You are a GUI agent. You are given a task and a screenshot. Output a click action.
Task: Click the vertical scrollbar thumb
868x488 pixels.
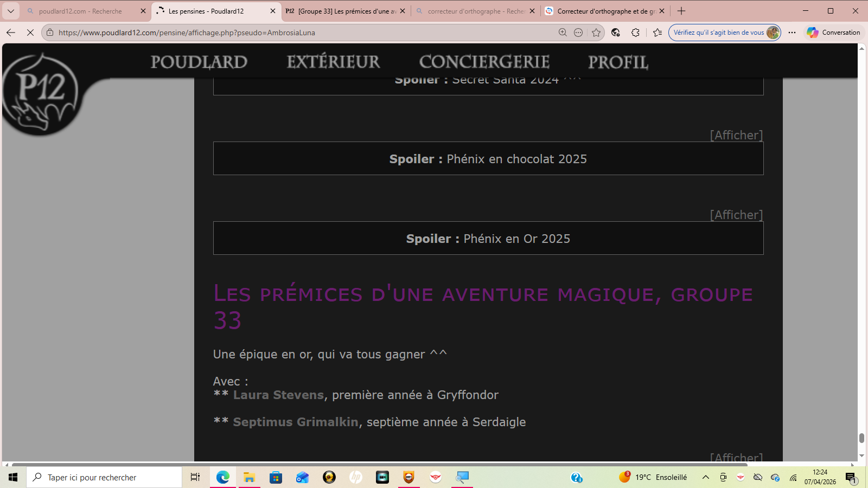click(x=861, y=438)
